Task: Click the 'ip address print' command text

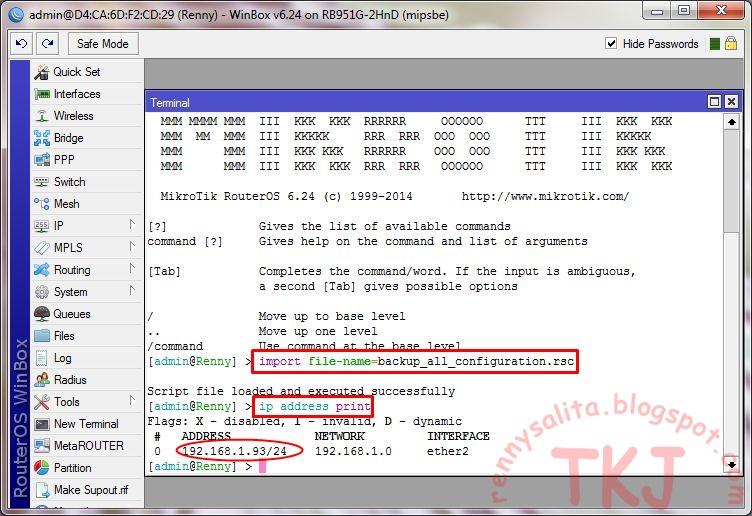Action: (x=315, y=406)
